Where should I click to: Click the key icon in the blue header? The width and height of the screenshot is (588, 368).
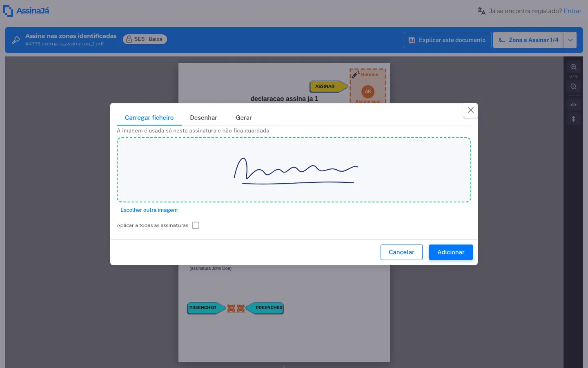coord(16,40)
